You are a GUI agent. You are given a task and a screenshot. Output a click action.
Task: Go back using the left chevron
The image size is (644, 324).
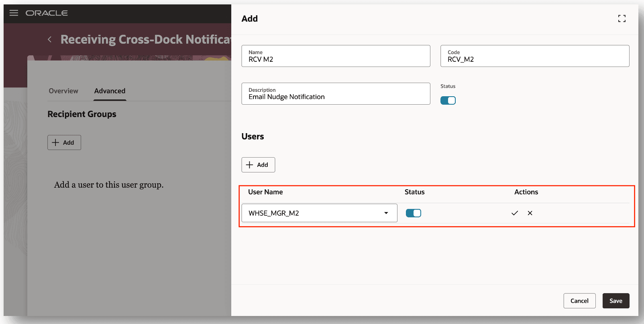click(x=50, y=39)
